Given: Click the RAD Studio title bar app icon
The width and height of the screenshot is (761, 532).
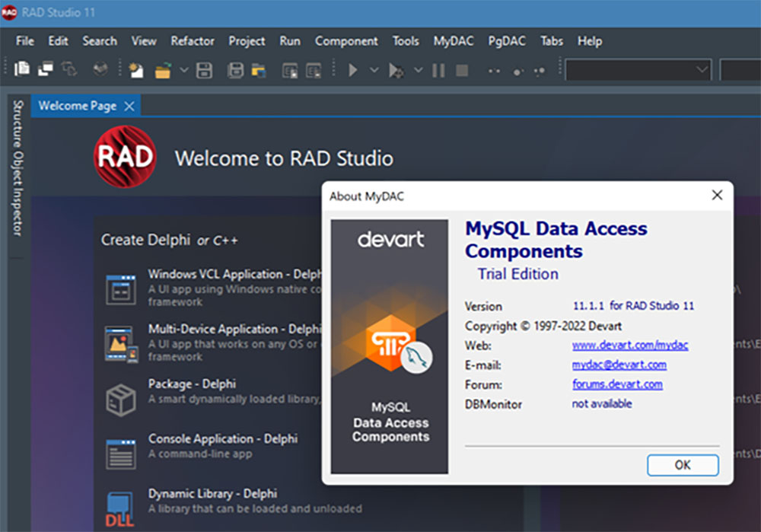Looking at the screenshot, I should coord(9,13).
